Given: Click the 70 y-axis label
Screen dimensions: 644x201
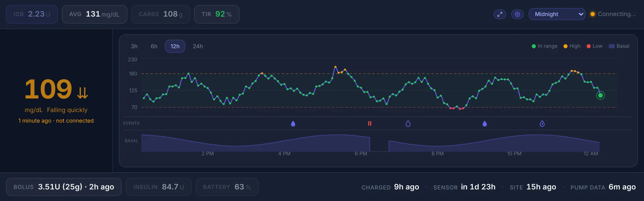Looking at the screenshot, I should (x=134, y=108).
